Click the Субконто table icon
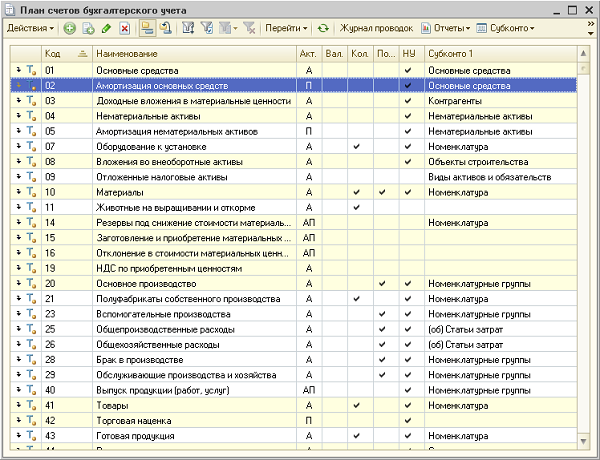The image size is (600, 460). [481, 28]
